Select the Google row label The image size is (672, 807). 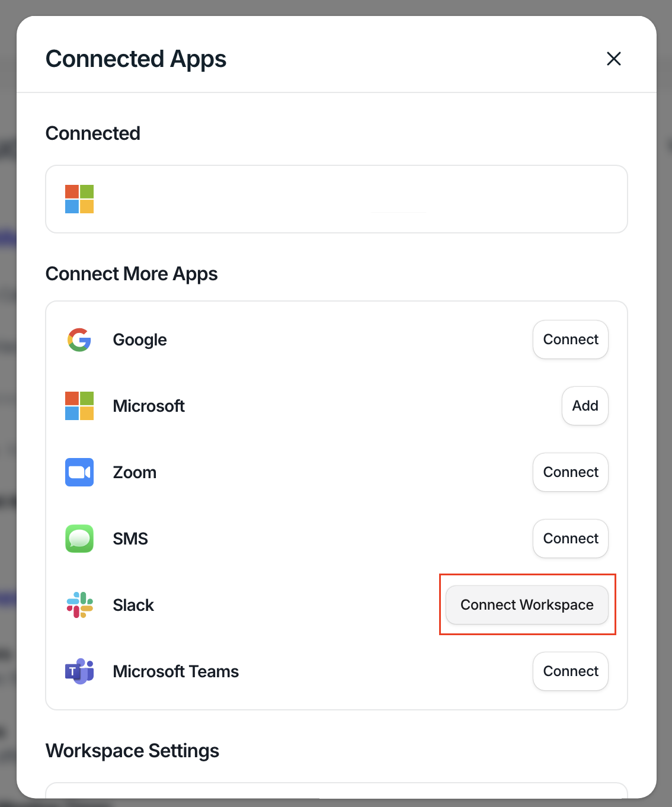[140, 340]
